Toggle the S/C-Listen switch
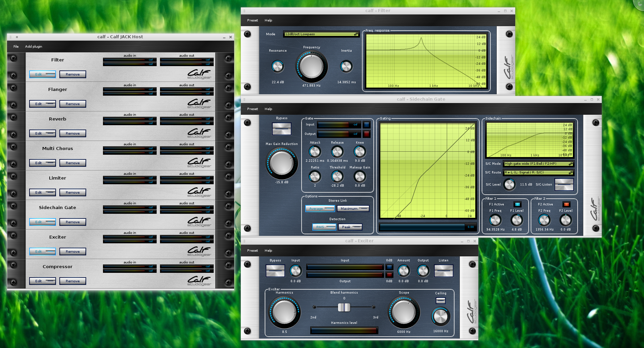The width and height of the screenshot is (644, 348). (x=564, y=185)
